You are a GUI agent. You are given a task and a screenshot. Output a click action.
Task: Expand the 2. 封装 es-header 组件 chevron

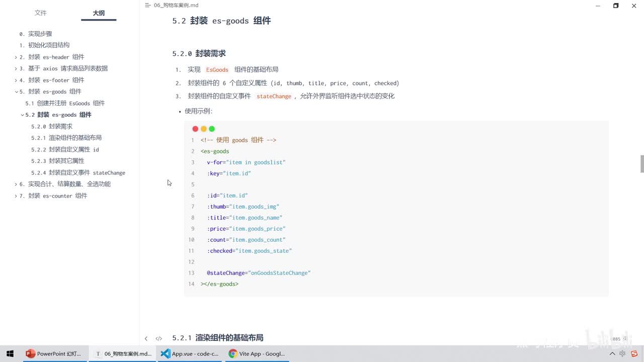tap(16, 57)
